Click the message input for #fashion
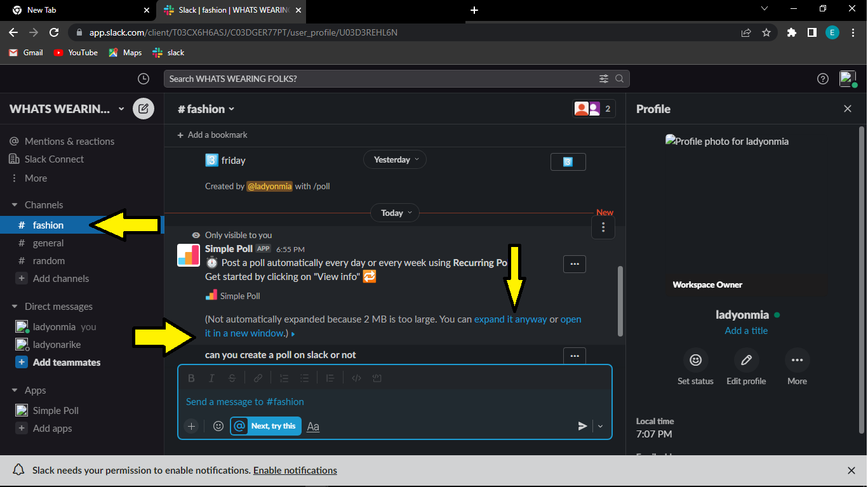Screen dimensions: 868x487 395,402
